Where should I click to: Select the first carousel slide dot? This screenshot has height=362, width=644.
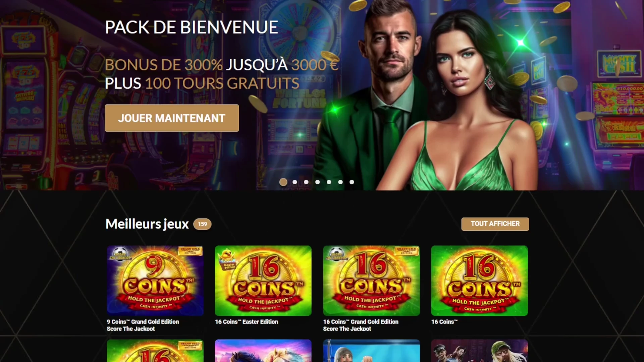click(x=283, y=182)
